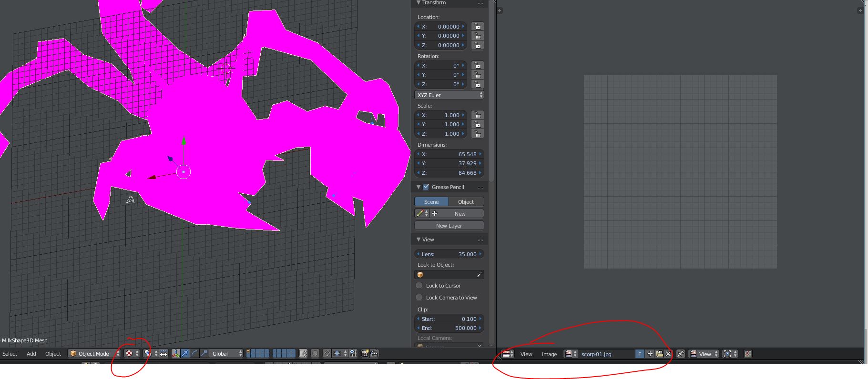The height and width of the screenshot is (379, 868).
Task: Collapse the Transform panel
Action: click(x=419, y=3)
